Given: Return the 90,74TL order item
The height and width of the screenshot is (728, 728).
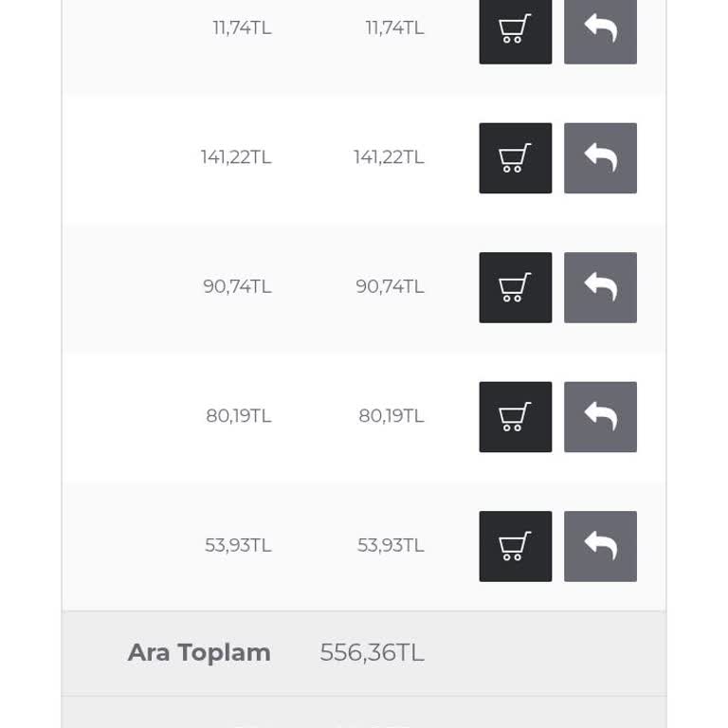Looking at the screenshot, I should pos(600,287).
